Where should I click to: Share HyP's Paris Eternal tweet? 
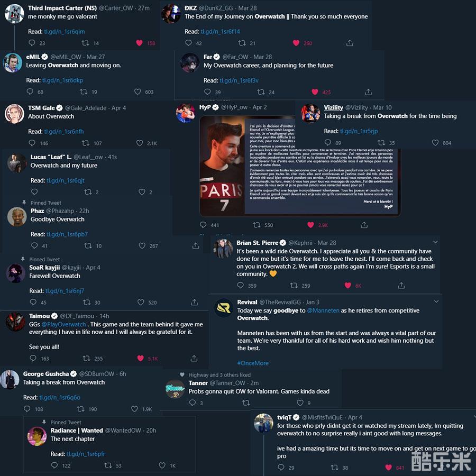tap(364, 225)
